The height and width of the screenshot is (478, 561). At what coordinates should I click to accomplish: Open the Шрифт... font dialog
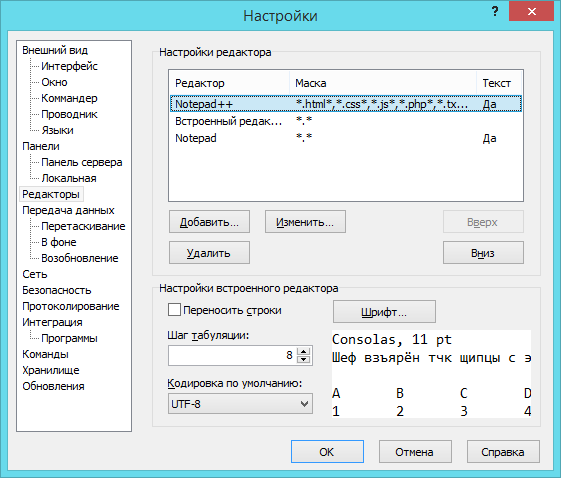pos(384,312)
